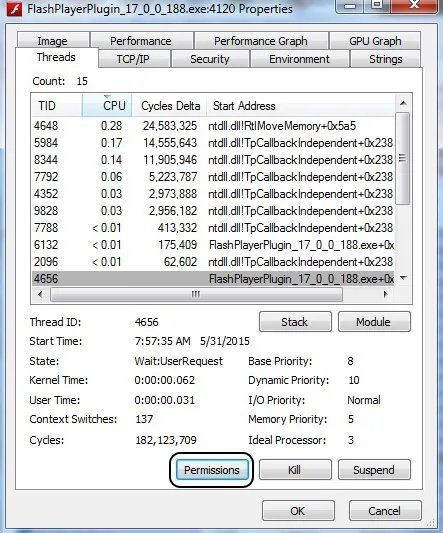Click the horizontal scrollbar thumb
The height and width of the screenshot is (533, 443).
point(196,294)
